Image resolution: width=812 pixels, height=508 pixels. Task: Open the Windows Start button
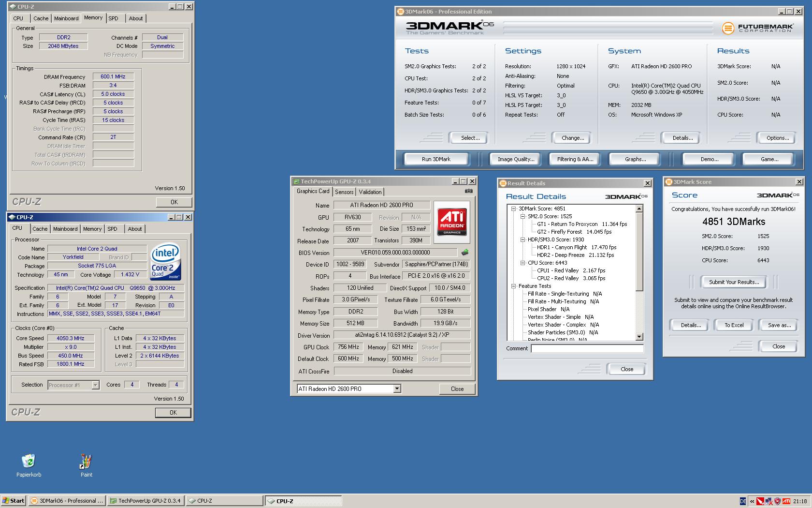[14, 501]
